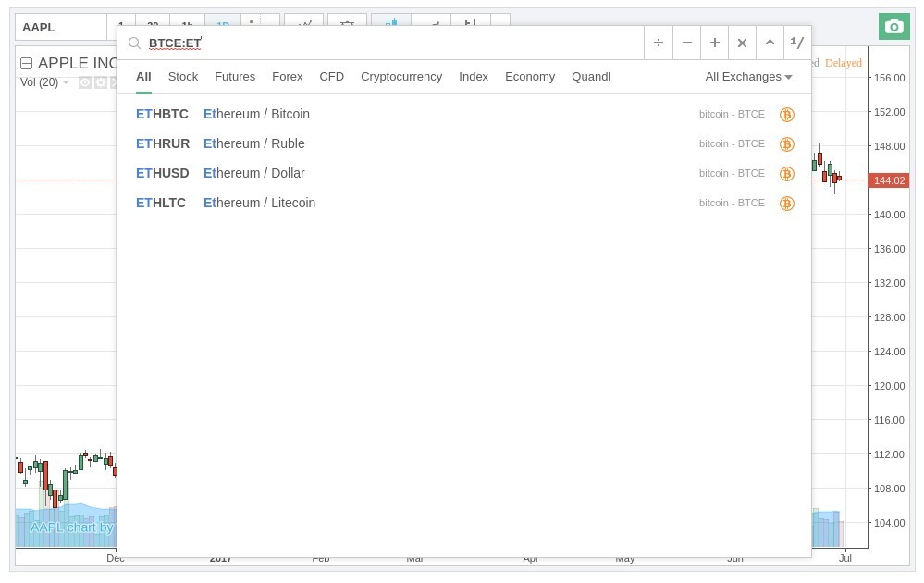Screen dimensions: 924x583
Task: Select the ETHRUR symbol result
Action: [163, 143]
